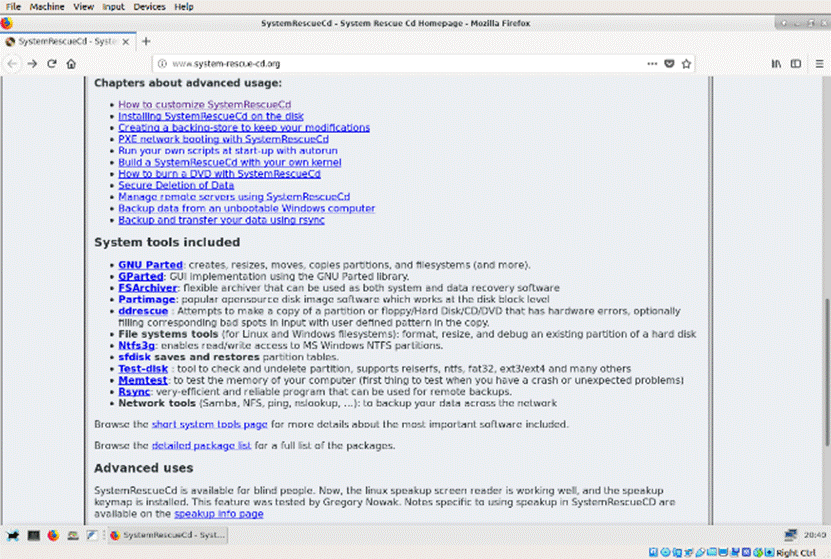Show site information icon in address bar
Image resolution: width=831 pixels, height=559 pixels.
[x=162, y=64]
